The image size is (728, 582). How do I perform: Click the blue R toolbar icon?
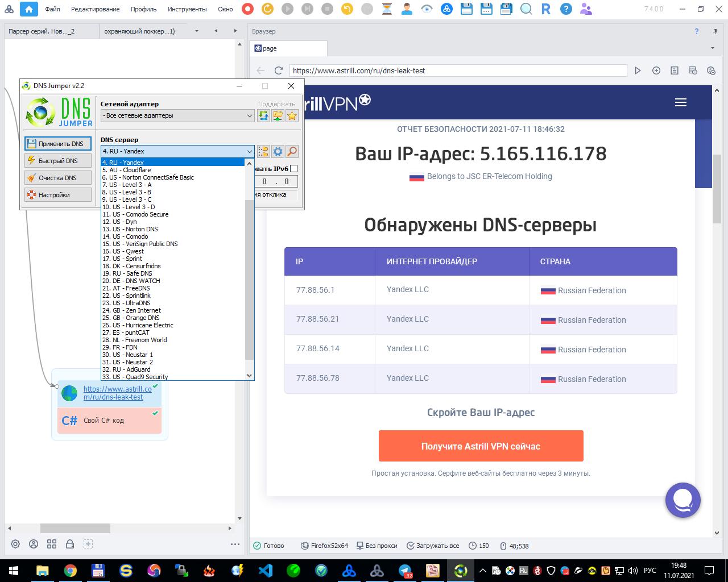[x=546, y=9]
